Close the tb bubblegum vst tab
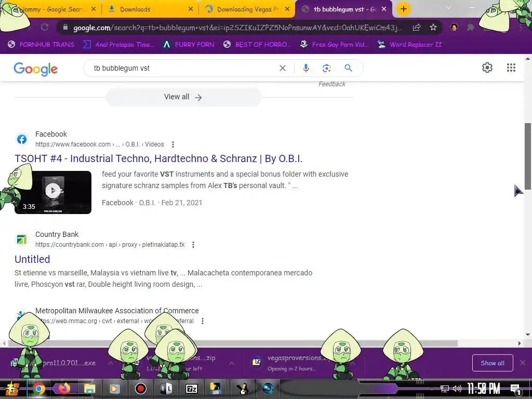Screen dimensions: 532x399 pyautogui.click(x=384, y=9)
